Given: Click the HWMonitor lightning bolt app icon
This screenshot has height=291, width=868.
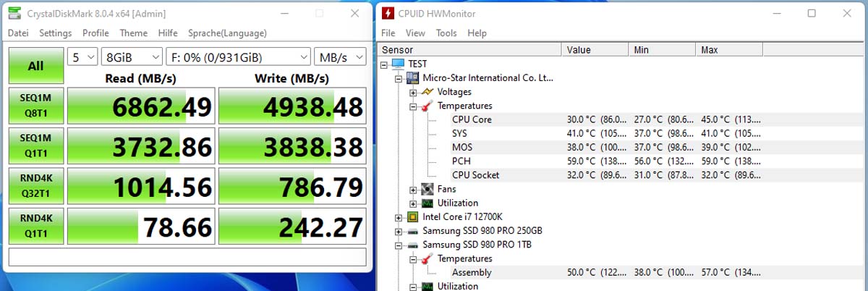Looking at the screenshot, I should point(388,13).
